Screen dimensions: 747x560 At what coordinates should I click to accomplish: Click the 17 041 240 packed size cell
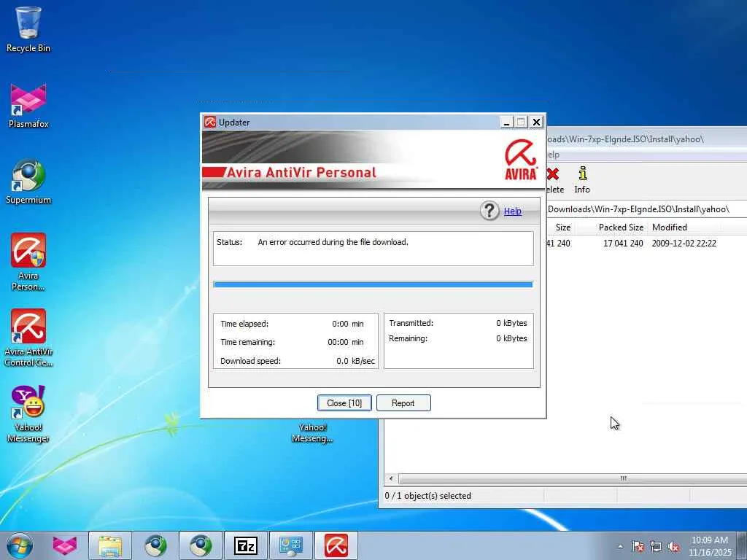tap(623, 244)
